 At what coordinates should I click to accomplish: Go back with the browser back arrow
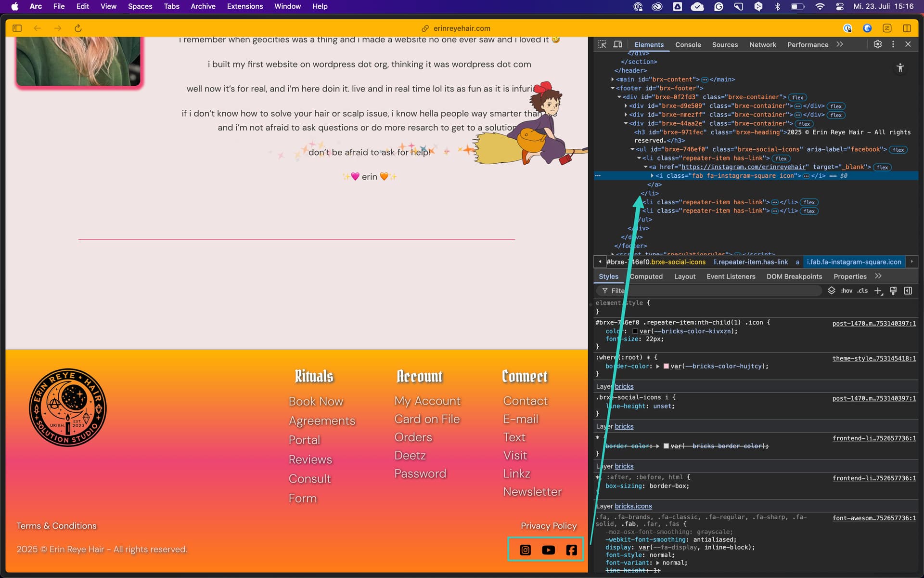click(x=37, y=28)
